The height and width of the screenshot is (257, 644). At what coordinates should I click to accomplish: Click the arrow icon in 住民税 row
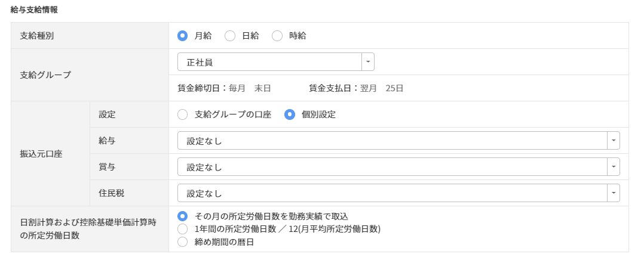614,193
